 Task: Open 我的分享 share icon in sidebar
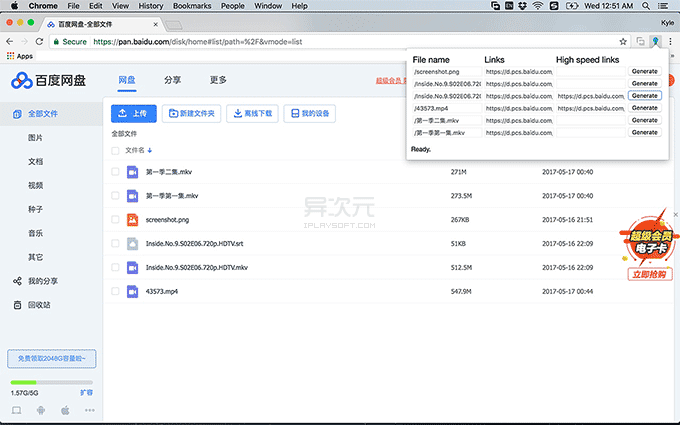tap(17, 281)
